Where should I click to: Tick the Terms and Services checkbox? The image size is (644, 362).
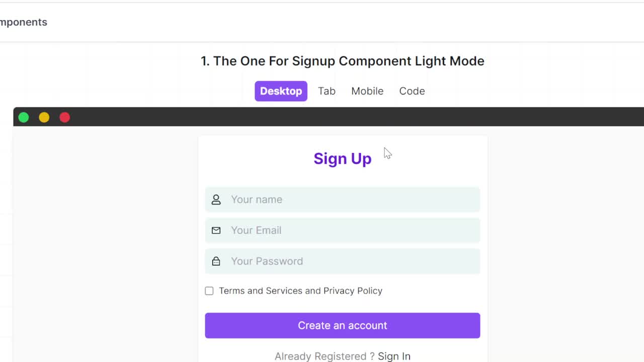pos(209,291)
